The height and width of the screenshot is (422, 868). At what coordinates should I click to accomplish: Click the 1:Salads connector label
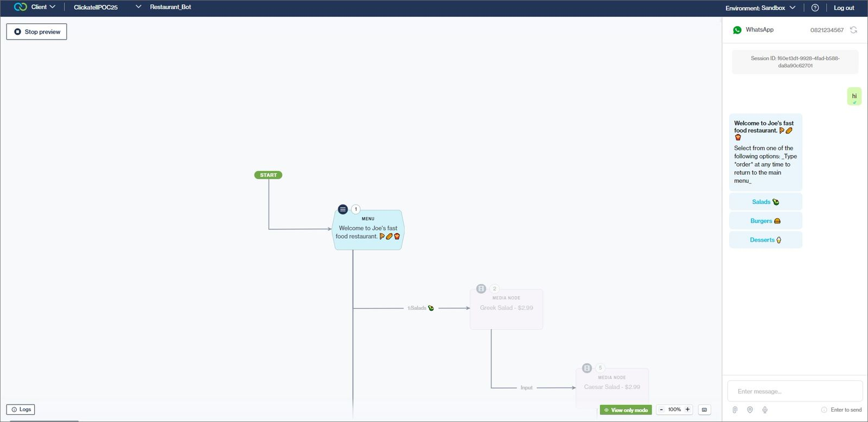coord(420,308)
